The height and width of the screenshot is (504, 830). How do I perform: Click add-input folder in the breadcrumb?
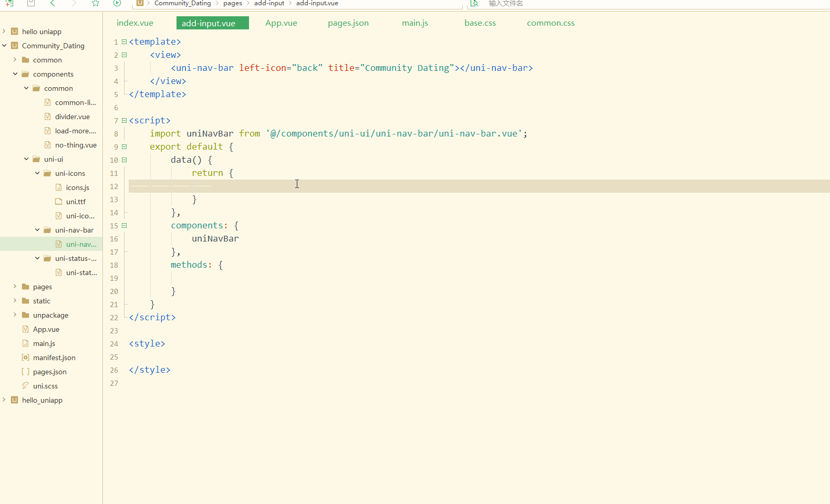pos(269,3)
